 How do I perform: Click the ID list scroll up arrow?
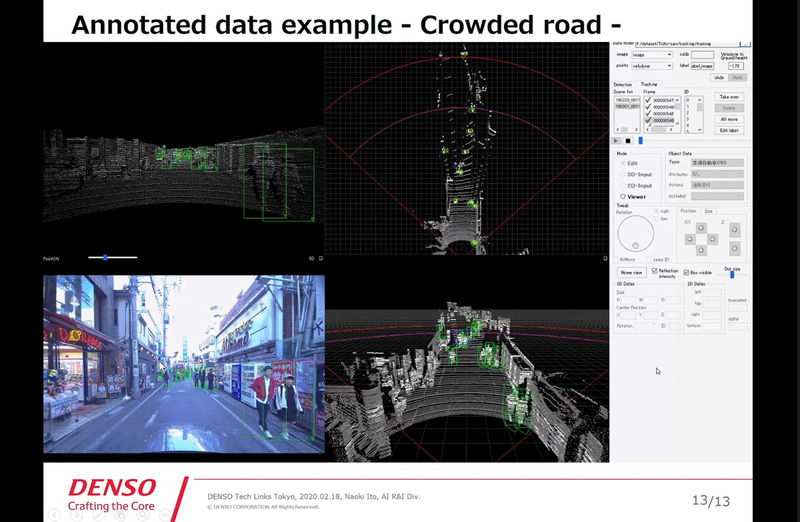(699, 100)
